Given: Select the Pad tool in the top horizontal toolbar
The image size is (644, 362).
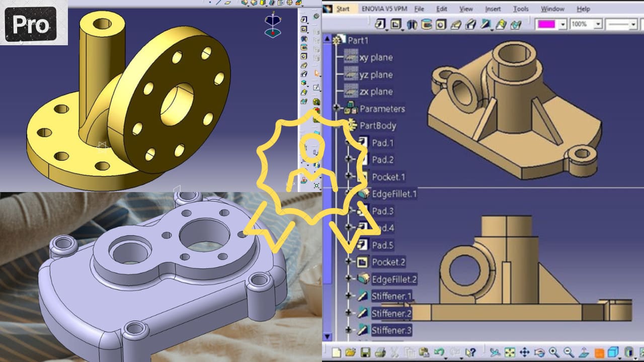Looking at the screenshot, I should [381, 24].
